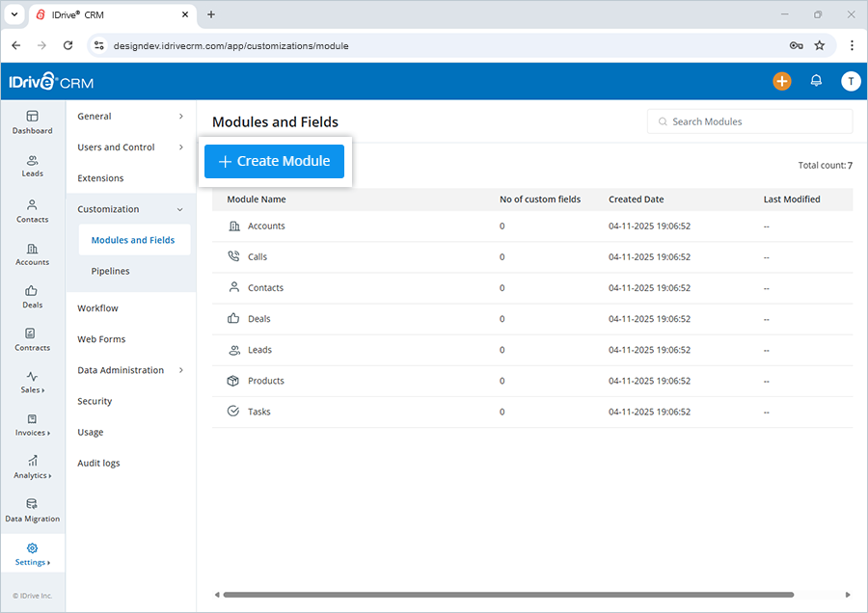Open the Invoices section

(x=32, y=427)
